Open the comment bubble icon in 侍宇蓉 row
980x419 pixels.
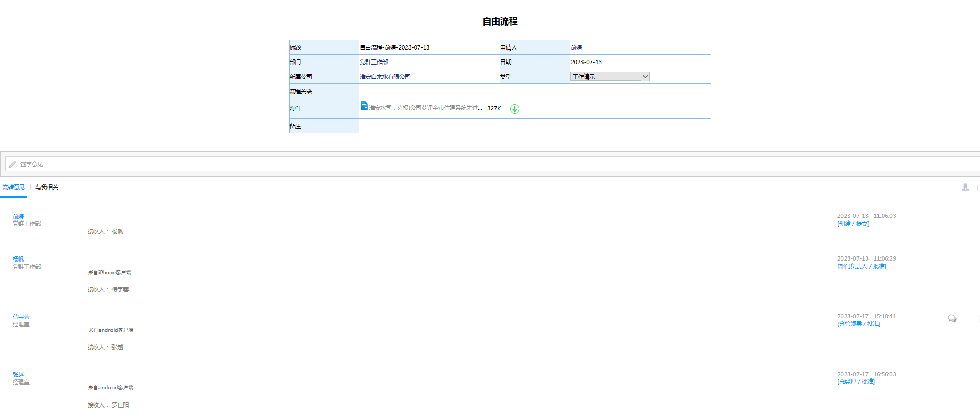click(952, 318)
